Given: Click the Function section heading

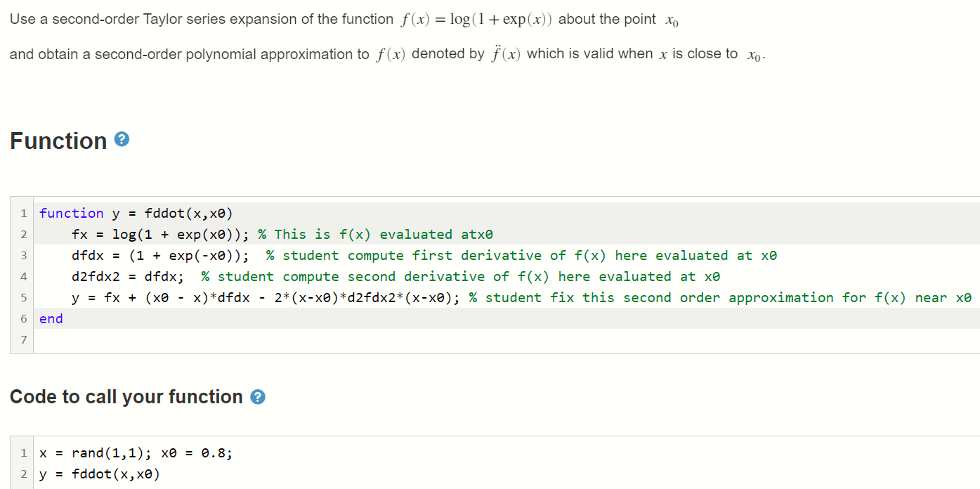Looking at the screenshot, I should (x=59, y=141).
